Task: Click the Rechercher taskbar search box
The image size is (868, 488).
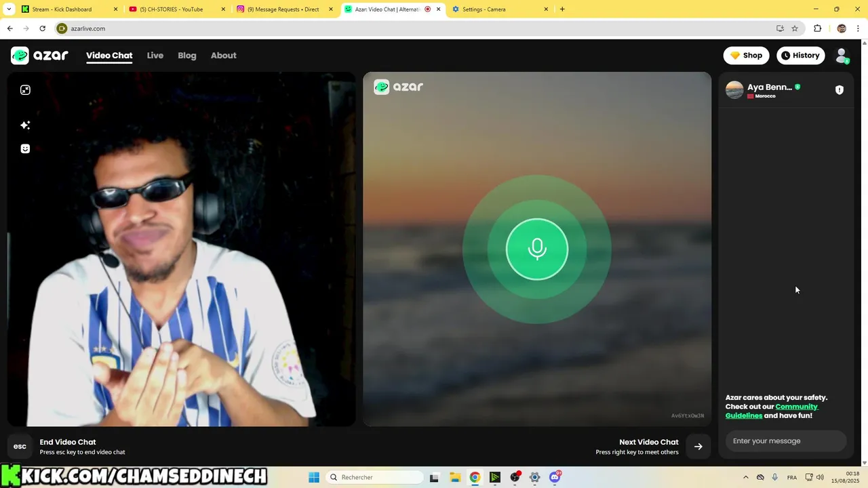Action: coord(374,477)
